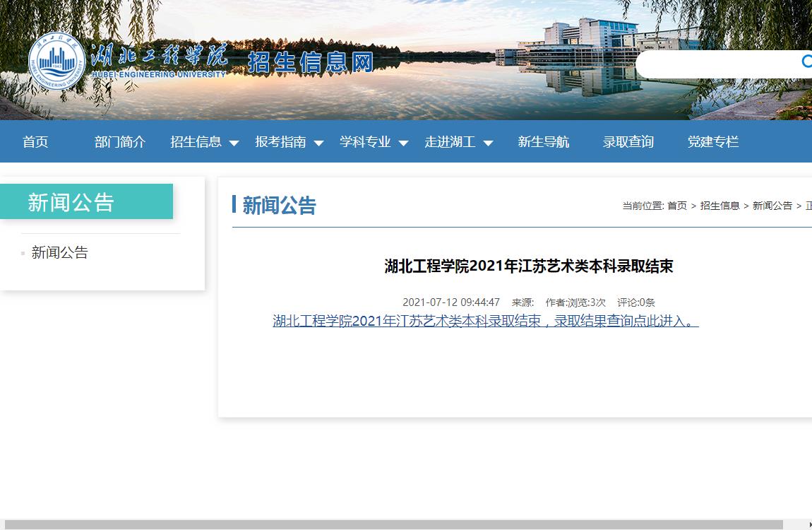This screenshot has height=530, width=812.
Task: Expand the arrow next to 学科专业
Action: (403, 143)
